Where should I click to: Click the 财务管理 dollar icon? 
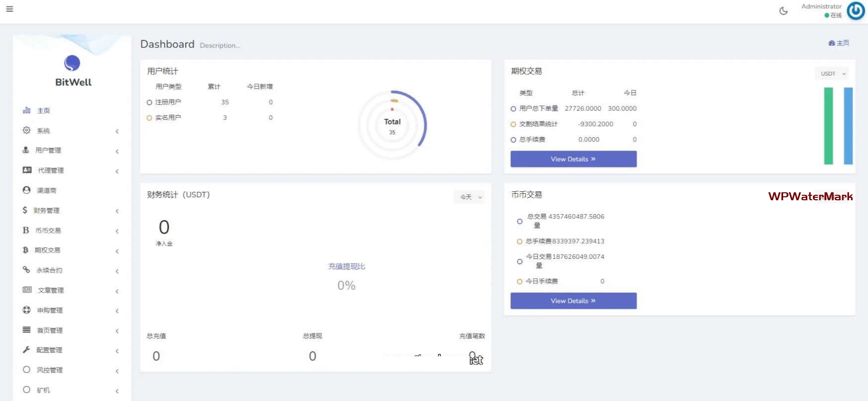pos(25,210)
